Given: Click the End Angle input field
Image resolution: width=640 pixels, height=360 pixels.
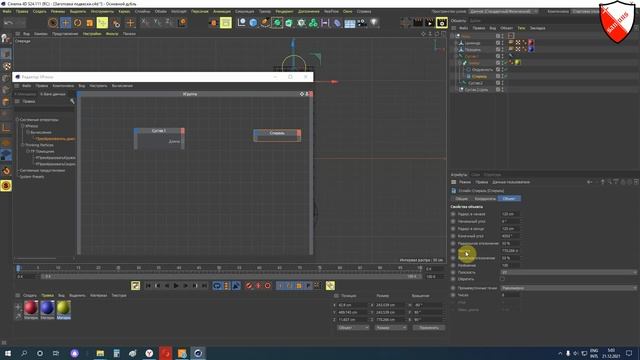Looking at the screenshot, I should (x=510, y=236).
